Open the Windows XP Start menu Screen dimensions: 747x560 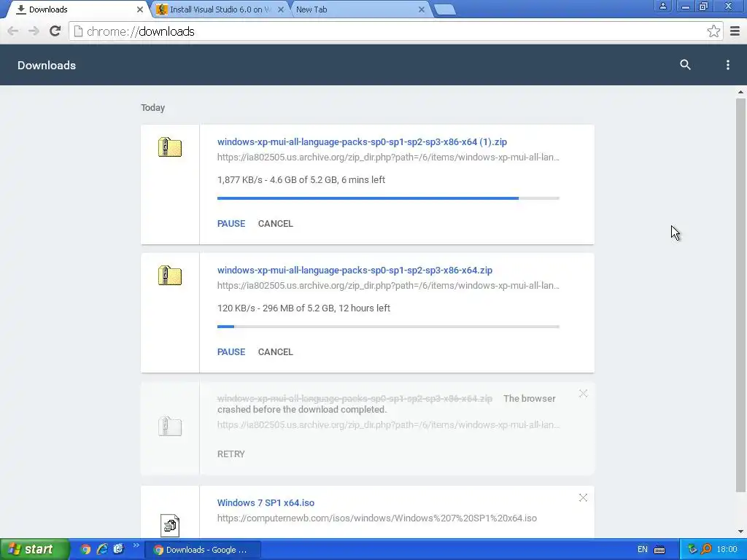tap(34, 550)
